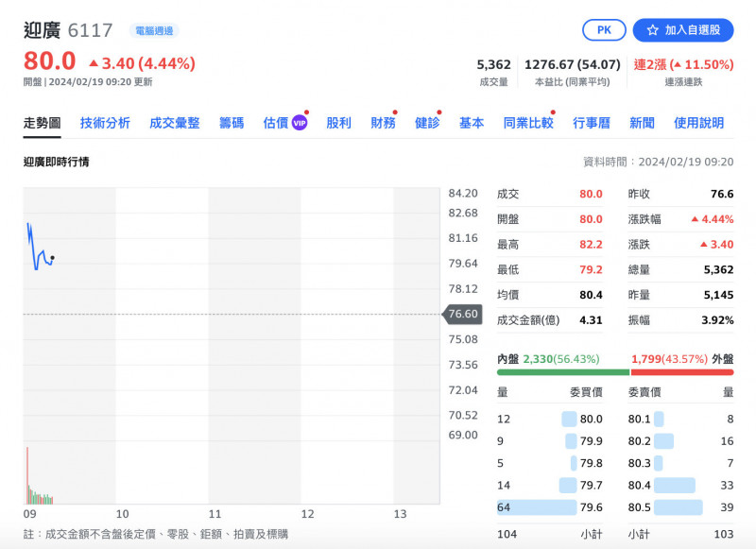
Task: Click the stock code 6117
Action: [x=90, y=31]
